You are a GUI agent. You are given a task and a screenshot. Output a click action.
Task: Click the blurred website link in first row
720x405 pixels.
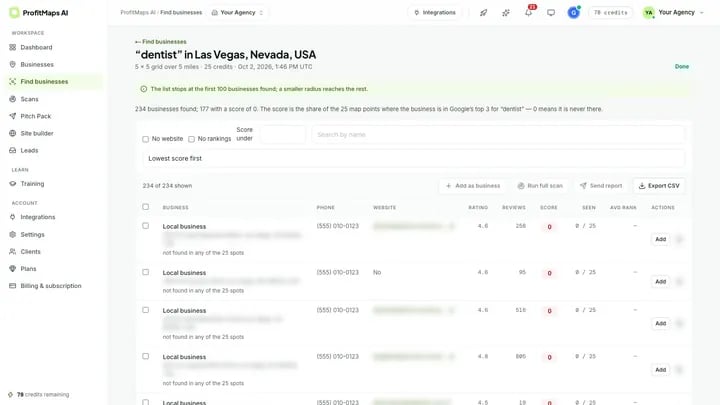click(413, 226)
